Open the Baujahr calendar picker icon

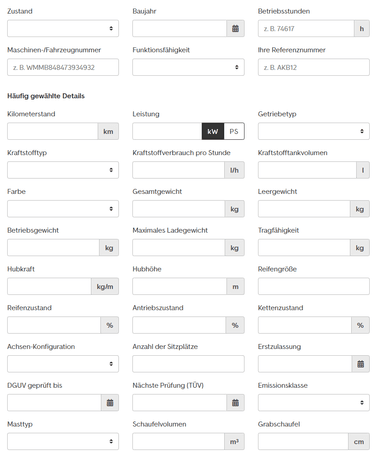point(235,29)
